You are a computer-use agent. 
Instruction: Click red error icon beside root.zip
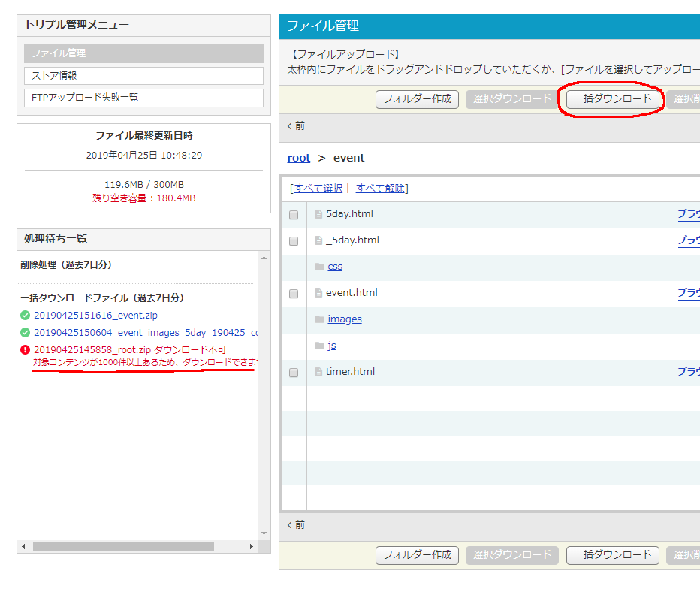coord(25,350)
